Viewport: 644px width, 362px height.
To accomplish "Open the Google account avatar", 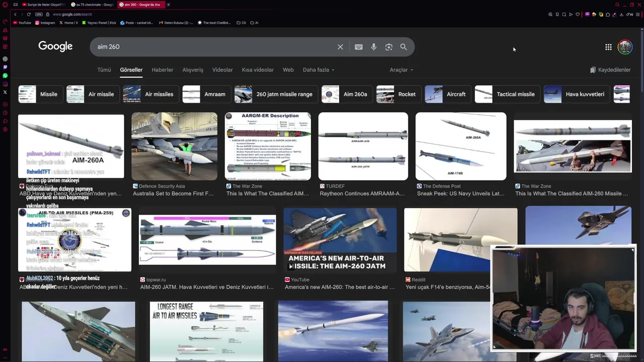I will (x=625, y=47).
